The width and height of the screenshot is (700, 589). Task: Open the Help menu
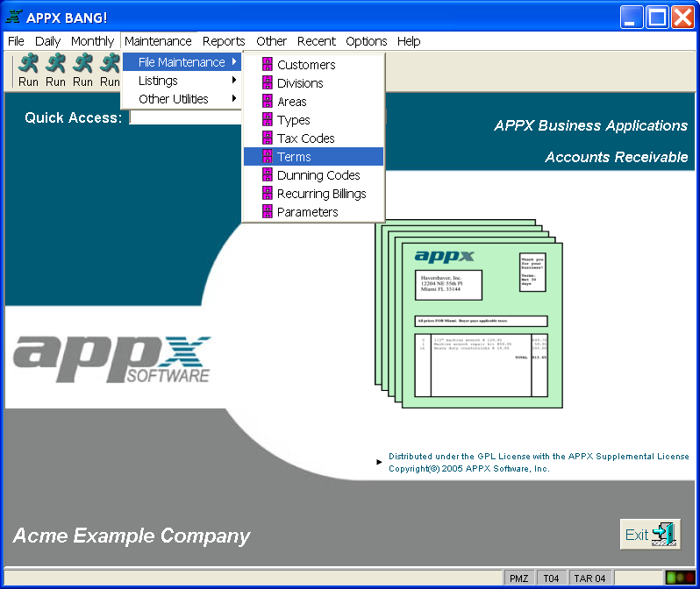tap(409, 41)
